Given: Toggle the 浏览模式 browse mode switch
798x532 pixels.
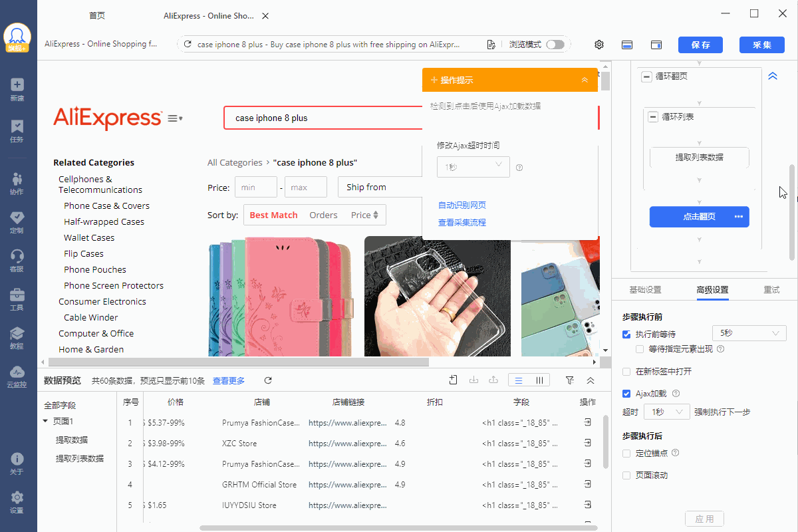Looking at the screenshot, I should (x=555, y=45).
